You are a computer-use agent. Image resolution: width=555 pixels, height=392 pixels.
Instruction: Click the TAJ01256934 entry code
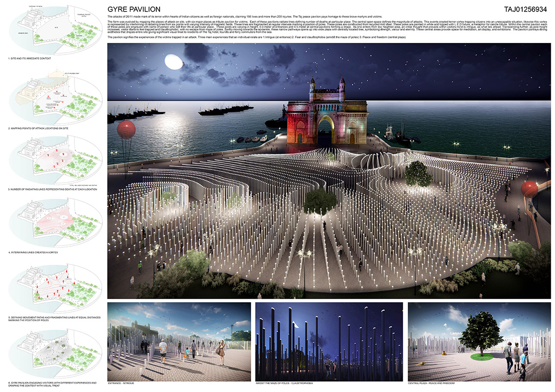click(x=526, y=9)
